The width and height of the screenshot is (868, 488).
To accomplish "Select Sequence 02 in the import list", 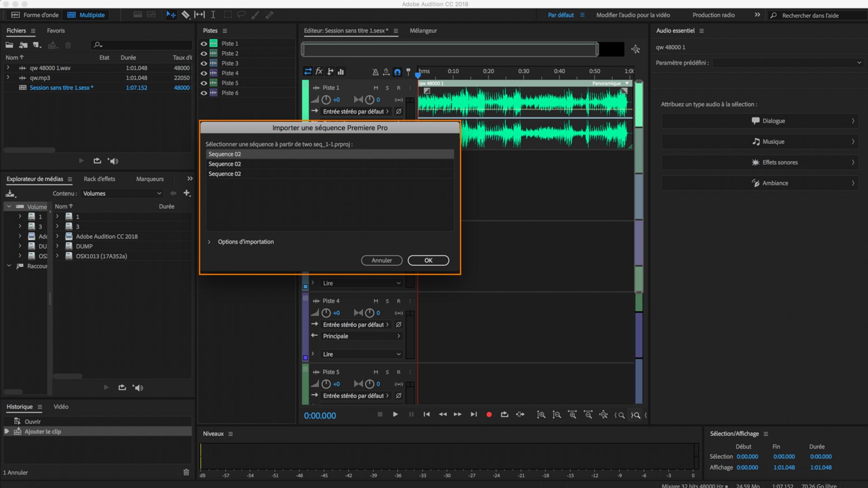I will pos(330,154).
